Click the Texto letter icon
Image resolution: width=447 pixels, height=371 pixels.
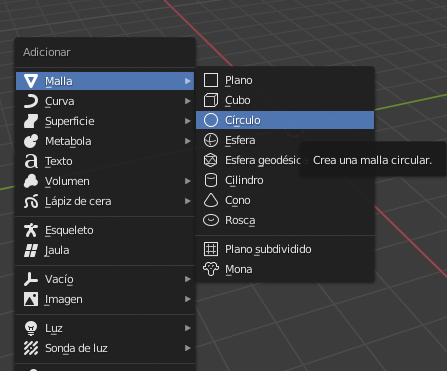[31, 161]
